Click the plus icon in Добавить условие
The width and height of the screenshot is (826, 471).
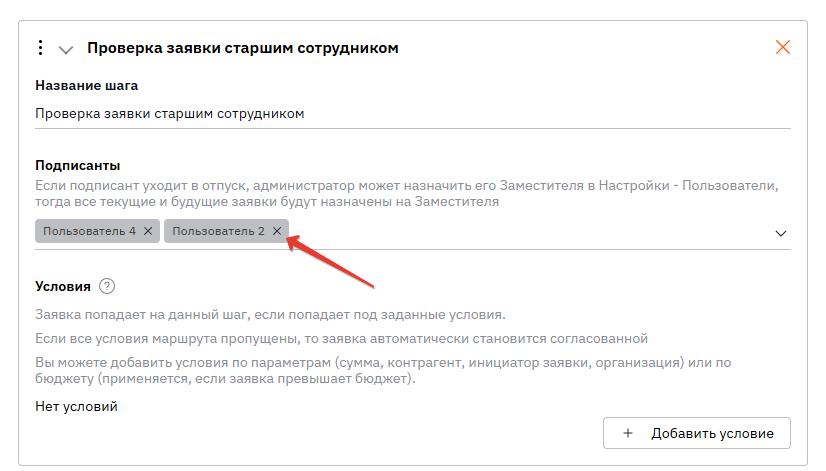(628, 433)
